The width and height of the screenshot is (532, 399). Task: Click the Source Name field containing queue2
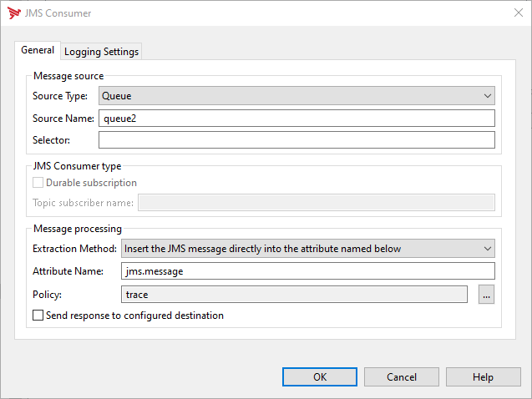coord(296,119)
